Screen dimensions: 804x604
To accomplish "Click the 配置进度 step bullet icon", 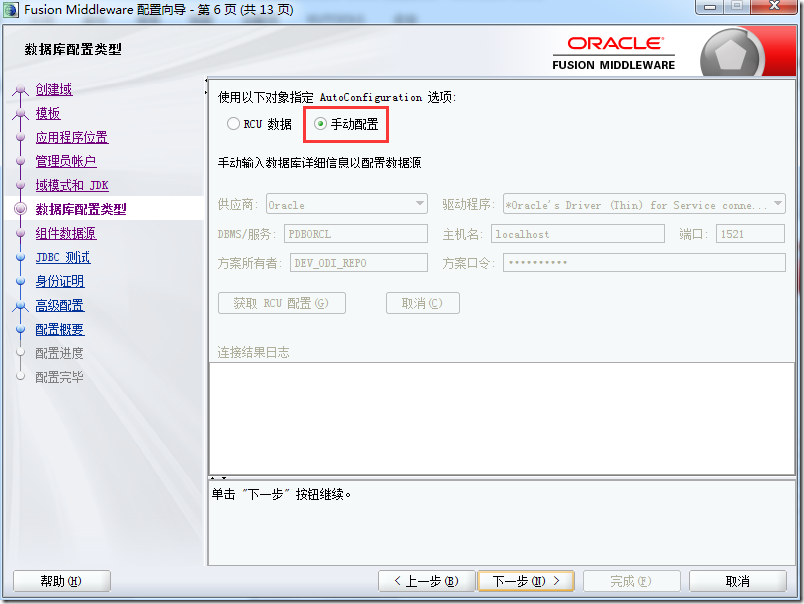I will [x=21, y=353].
